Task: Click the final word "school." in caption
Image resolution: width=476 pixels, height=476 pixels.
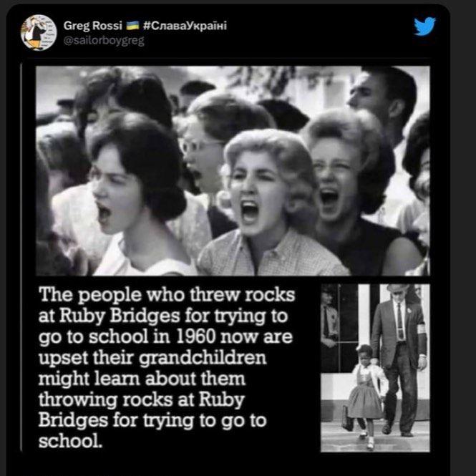Action: tap(70, 441)
